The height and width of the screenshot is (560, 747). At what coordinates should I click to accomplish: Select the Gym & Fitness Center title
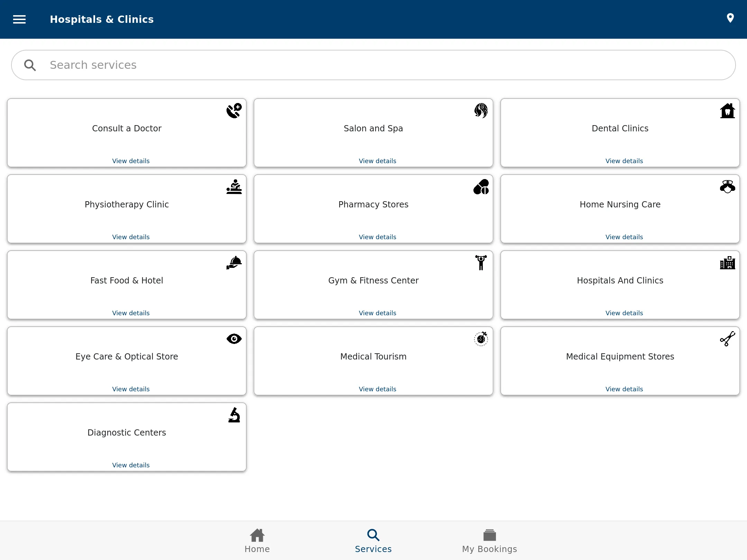coord(373,280)
